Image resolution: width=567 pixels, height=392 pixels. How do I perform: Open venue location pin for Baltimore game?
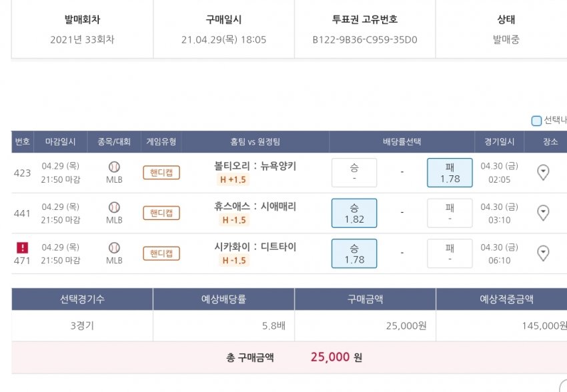[543, 173]
